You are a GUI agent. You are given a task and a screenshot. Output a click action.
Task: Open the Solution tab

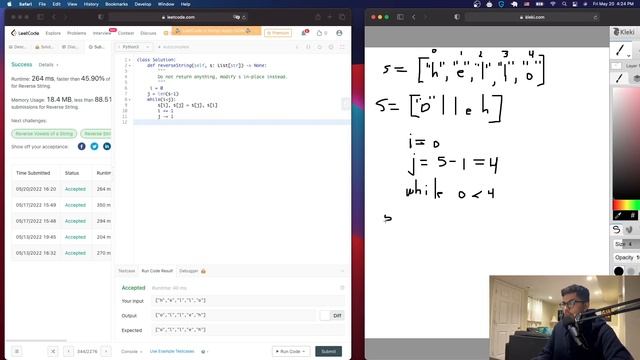click(x=44, y=47)
